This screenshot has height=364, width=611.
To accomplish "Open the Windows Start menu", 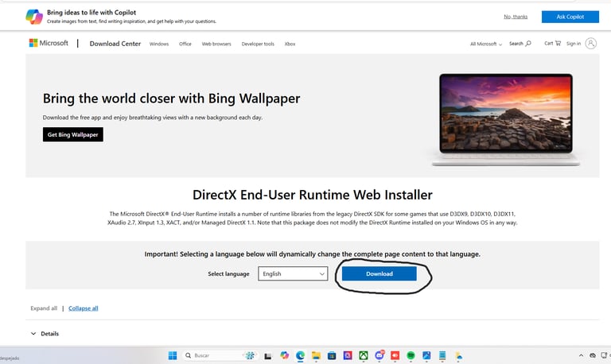I will coord(172,355).
